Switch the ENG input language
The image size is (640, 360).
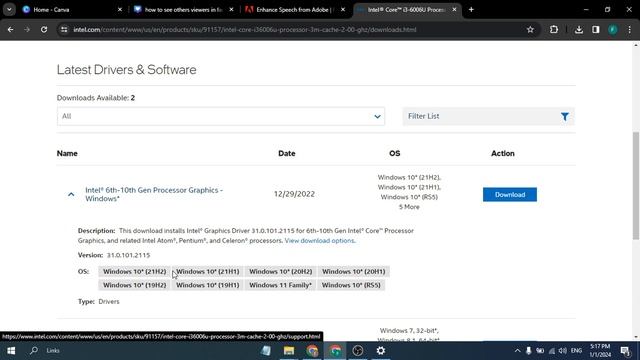pyautogui.click(x=576, y=351)
